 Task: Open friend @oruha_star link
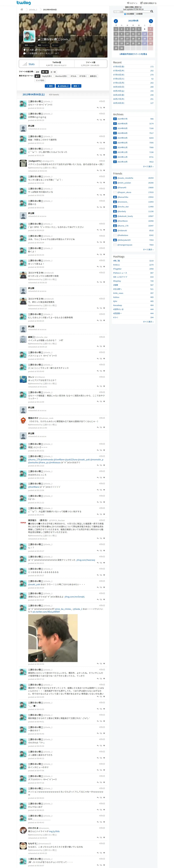123,207
